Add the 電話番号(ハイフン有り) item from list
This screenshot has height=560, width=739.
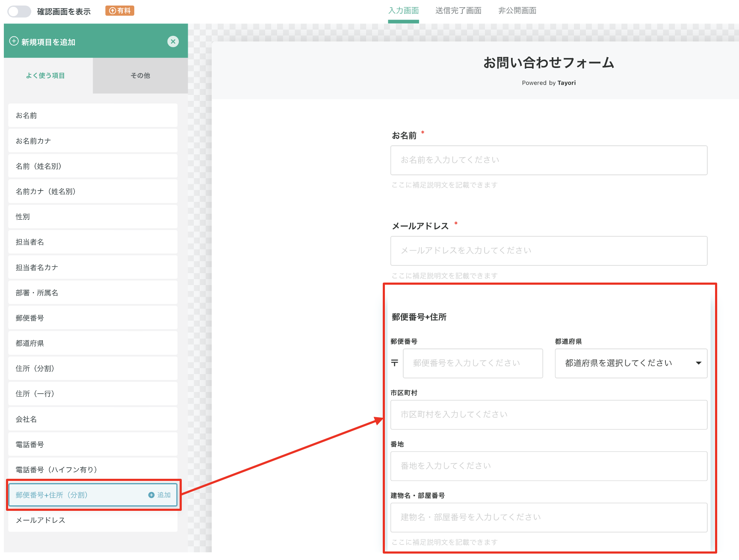coord(93,470)
